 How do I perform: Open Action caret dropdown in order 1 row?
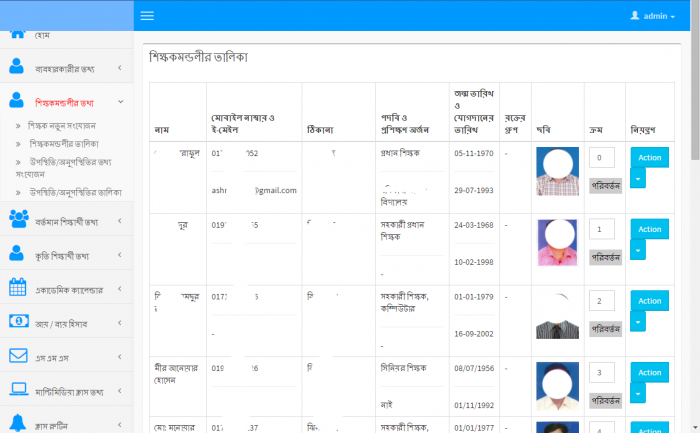(638, 250)
